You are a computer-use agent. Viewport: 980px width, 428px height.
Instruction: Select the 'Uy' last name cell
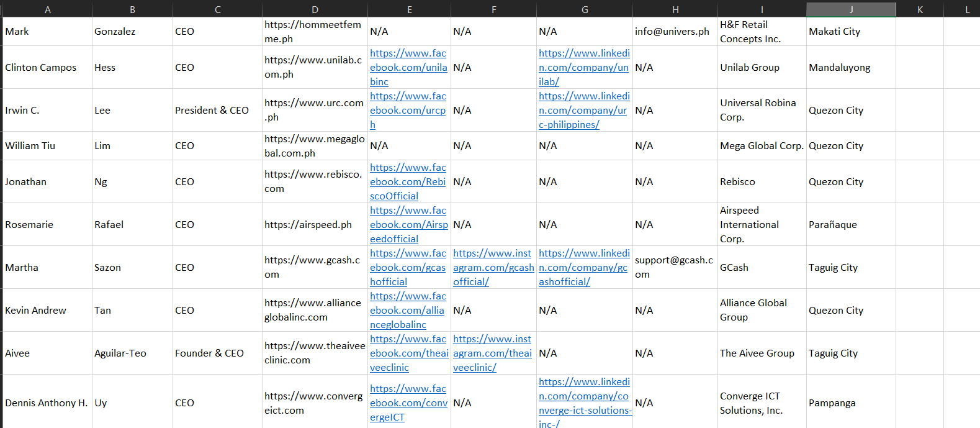click(132, 403)
